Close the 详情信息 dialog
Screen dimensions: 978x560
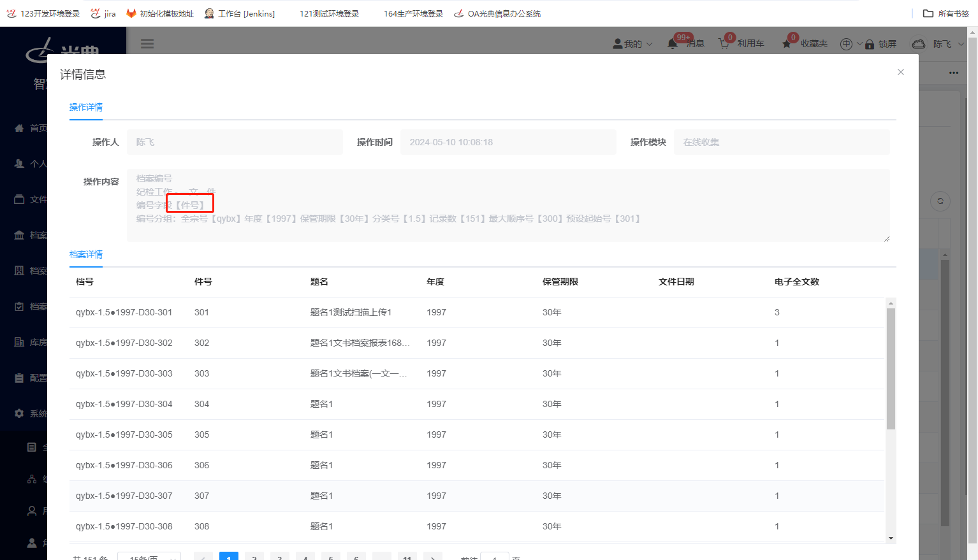point(901,72)
